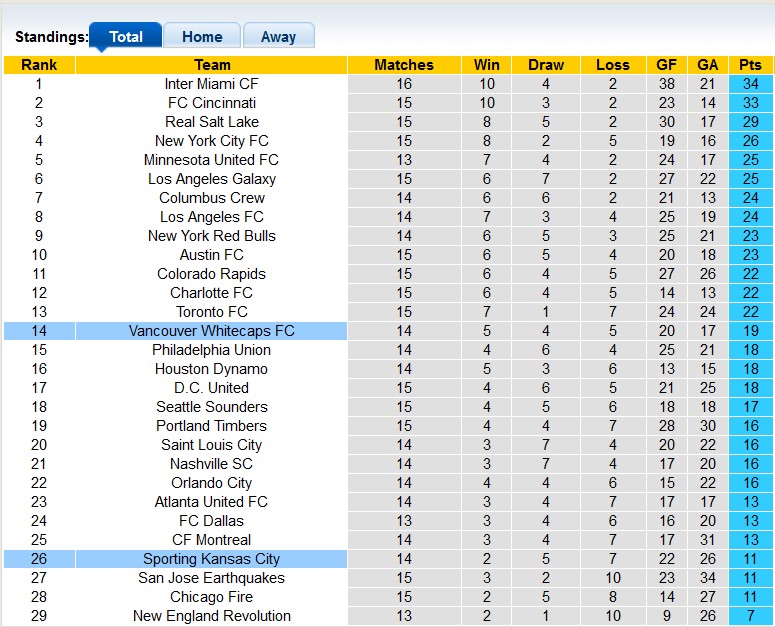Click the New England Revolution link
Viewport: 775px width, 627px height.
(212, 616)
